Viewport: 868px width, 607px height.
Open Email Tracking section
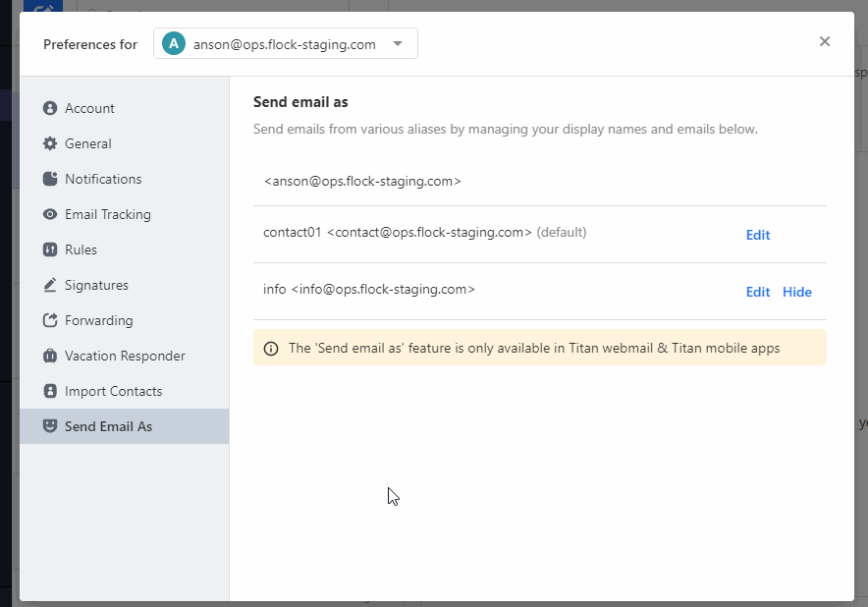pos(125,214)
